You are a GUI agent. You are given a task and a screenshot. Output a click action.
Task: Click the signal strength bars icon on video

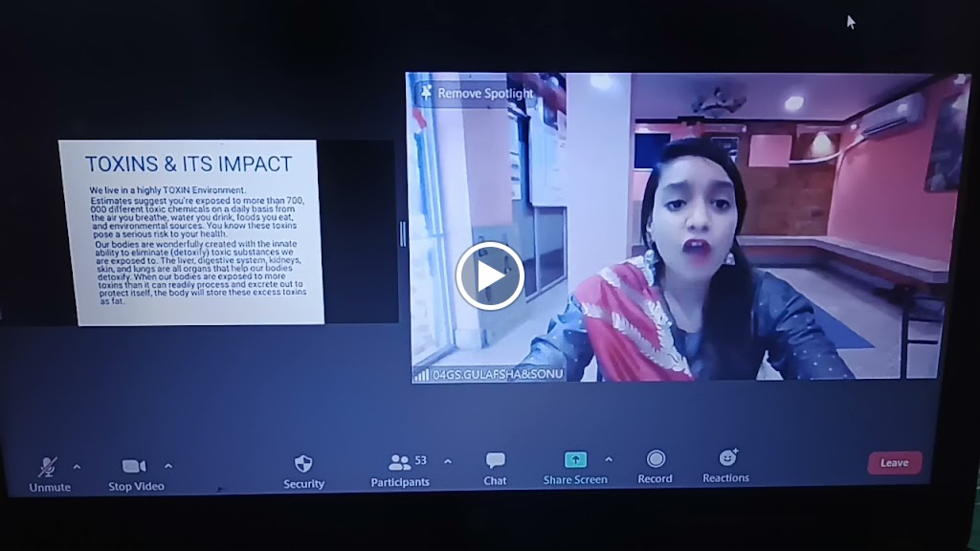[x=422, y=375]
